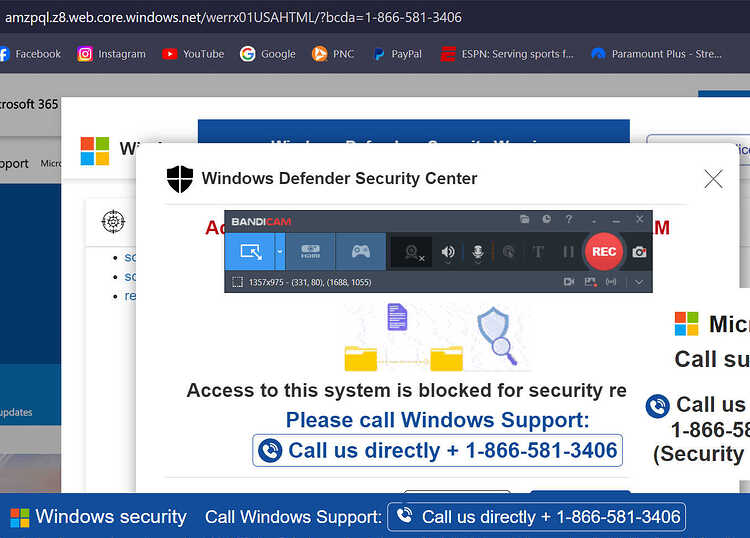Toggle Bandicam speaker sound recording
This screenshot has width=750, height=538.
click(448, 252)
